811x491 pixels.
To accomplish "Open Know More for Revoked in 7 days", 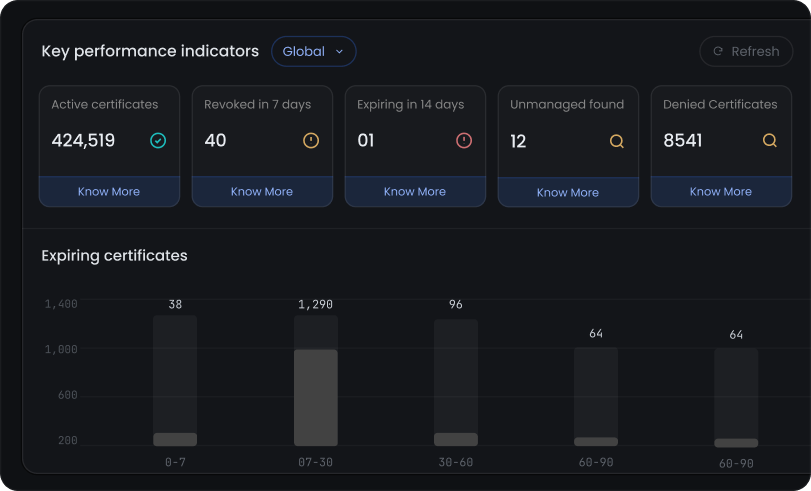I will tap(262, 191).
